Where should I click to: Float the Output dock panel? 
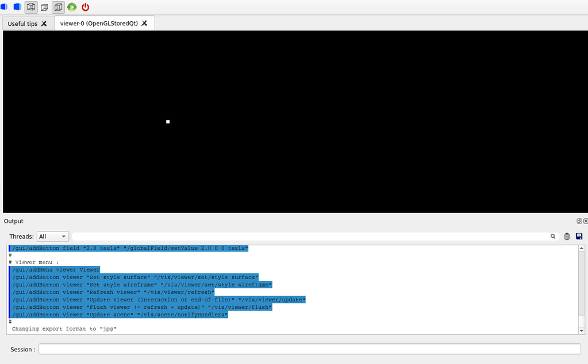pos(579,221)
